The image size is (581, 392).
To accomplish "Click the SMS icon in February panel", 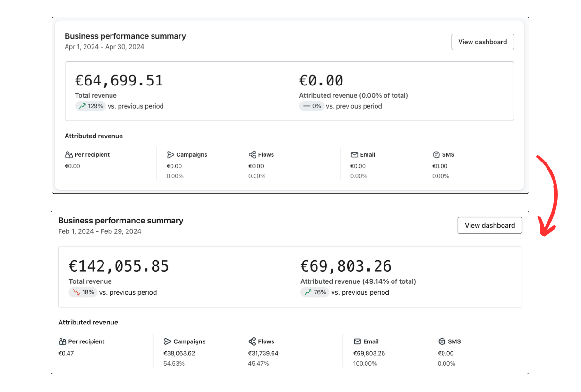I will (442, 341).
